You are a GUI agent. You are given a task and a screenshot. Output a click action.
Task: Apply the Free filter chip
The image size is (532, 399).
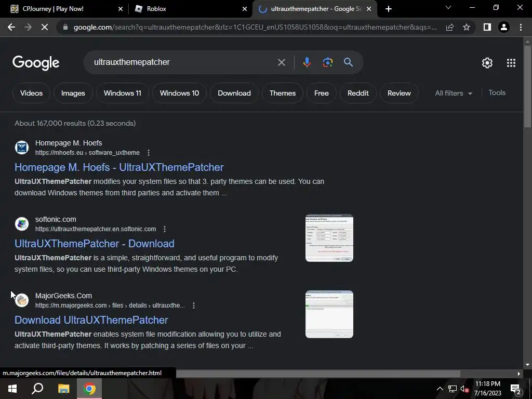click(x=321, y=93)
